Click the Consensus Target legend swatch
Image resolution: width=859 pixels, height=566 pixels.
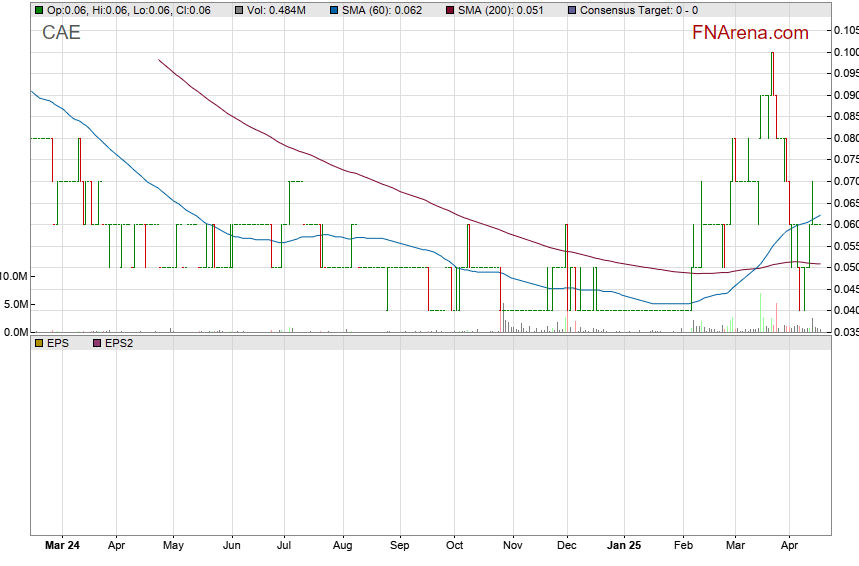pos(571,10)
